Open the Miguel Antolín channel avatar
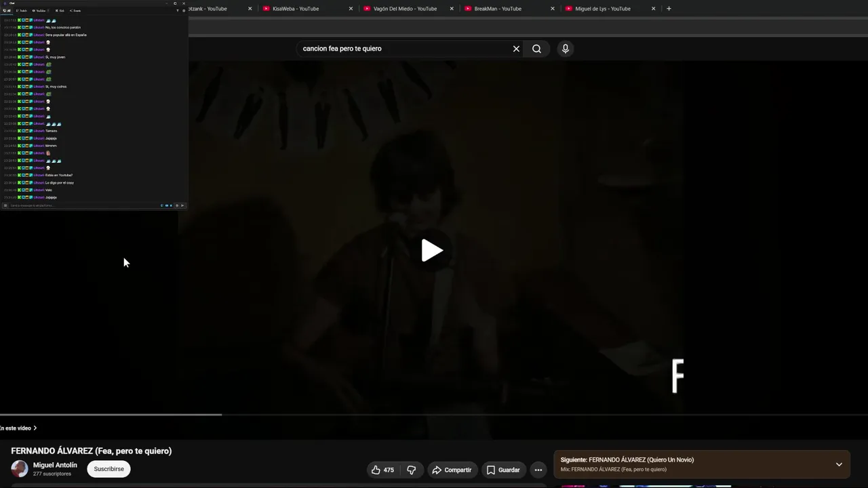Image resolution: width=868 pixels, height=488 pixels. 20,468
